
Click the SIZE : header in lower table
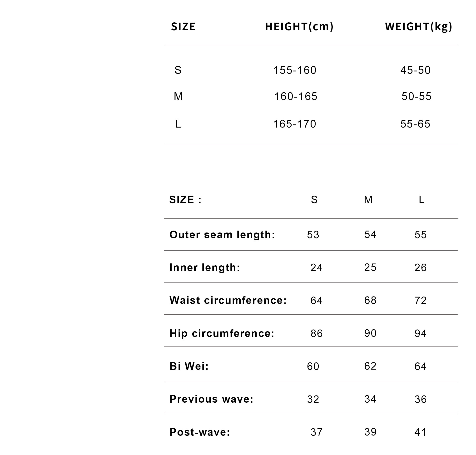point(185,200)
